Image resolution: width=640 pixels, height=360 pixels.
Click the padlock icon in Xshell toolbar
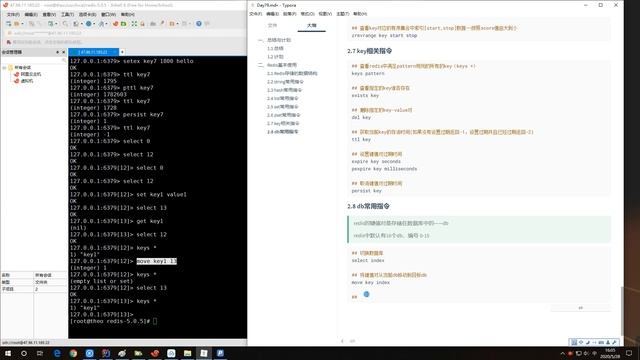142,24
